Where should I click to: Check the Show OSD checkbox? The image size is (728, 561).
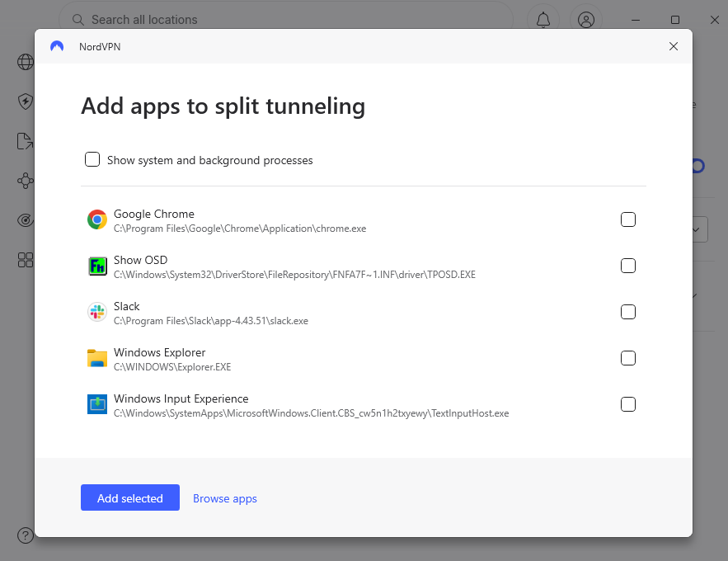(627, 266)
